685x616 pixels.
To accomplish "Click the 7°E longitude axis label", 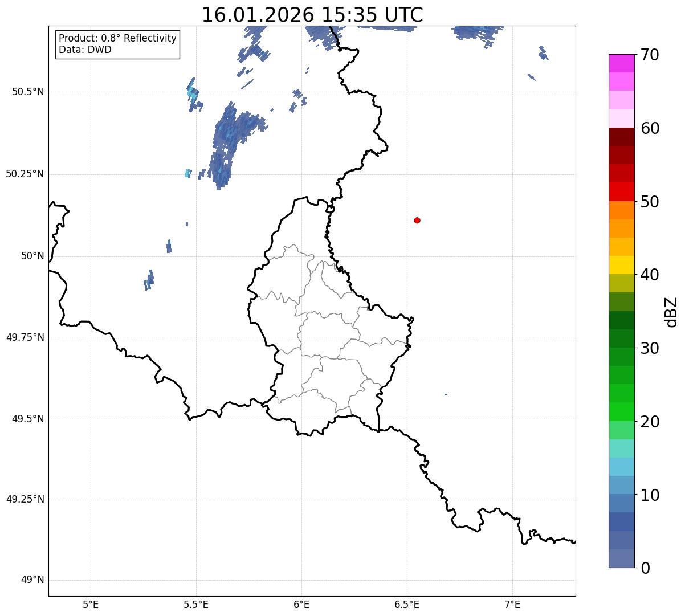I will click(512, 604).
